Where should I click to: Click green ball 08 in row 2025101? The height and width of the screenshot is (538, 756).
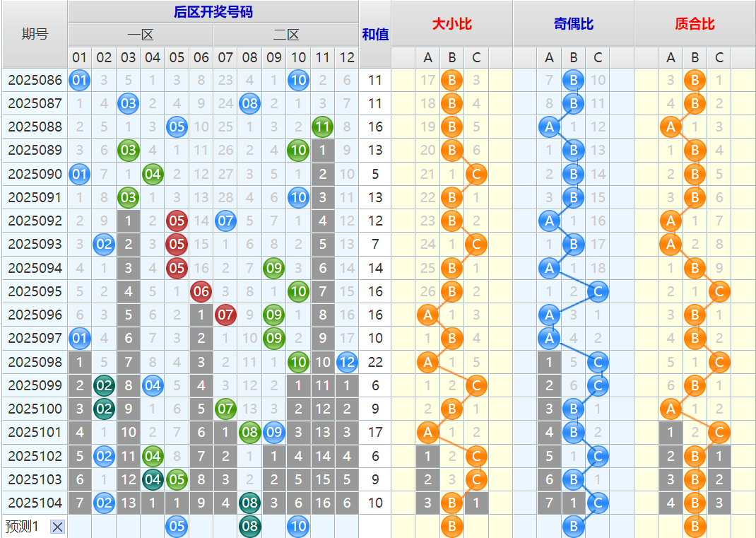[x=249, y=432]
